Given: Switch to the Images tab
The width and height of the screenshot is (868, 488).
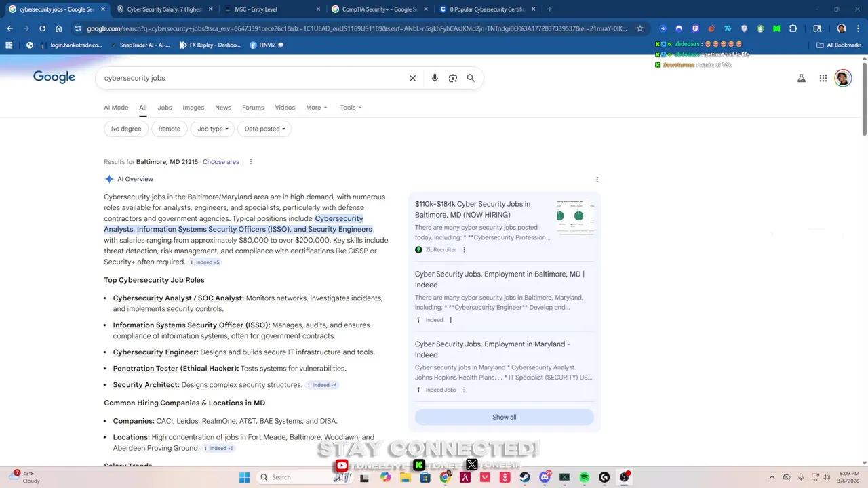Looking at the screenshot, I should [193, 108].
